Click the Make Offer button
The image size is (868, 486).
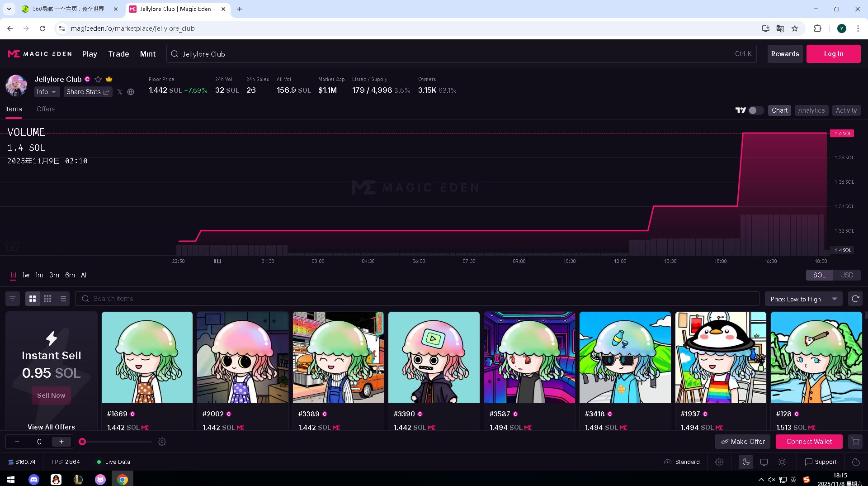point(743,442)
